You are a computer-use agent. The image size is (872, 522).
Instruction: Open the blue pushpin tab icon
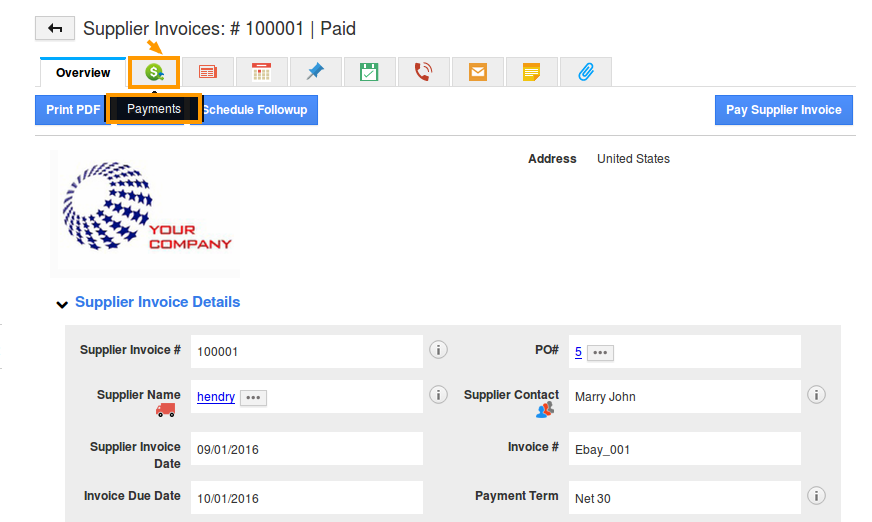[x=315, y=72]
